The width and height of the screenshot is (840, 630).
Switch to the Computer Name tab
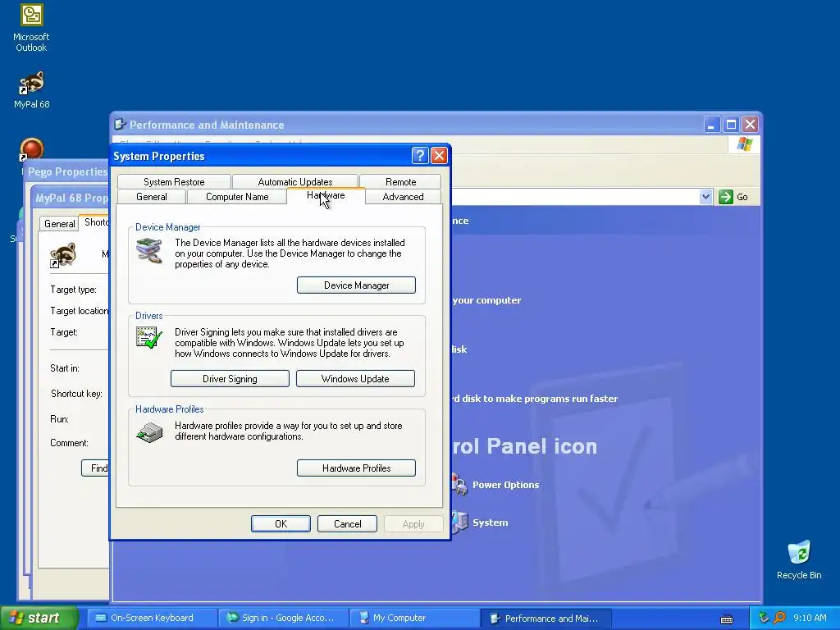[x=237, y=197]
